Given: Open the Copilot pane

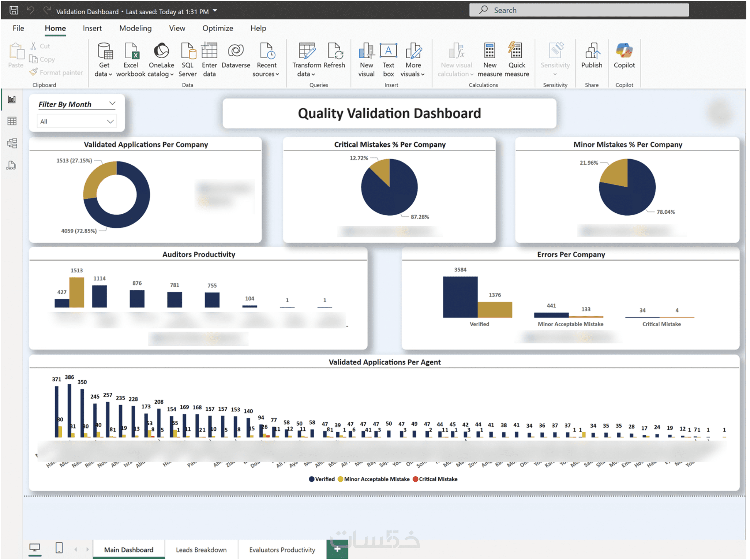Looking at the screenshot, I should (x=624, y=51).
